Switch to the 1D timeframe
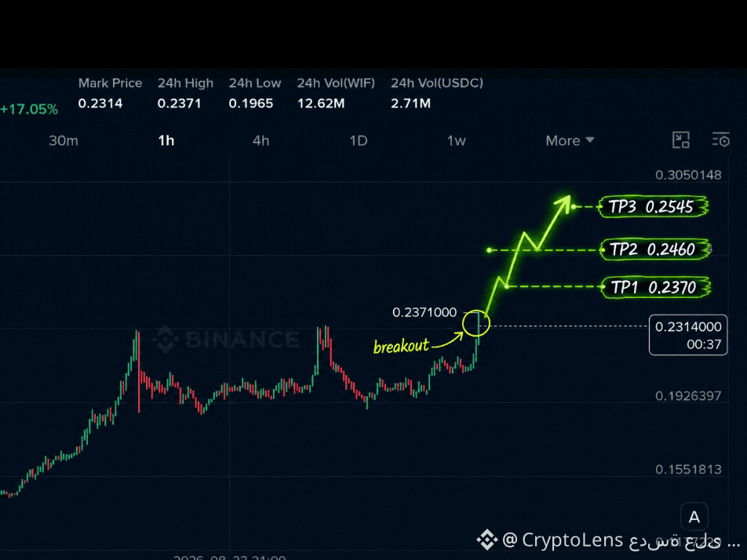 point(359,141)
